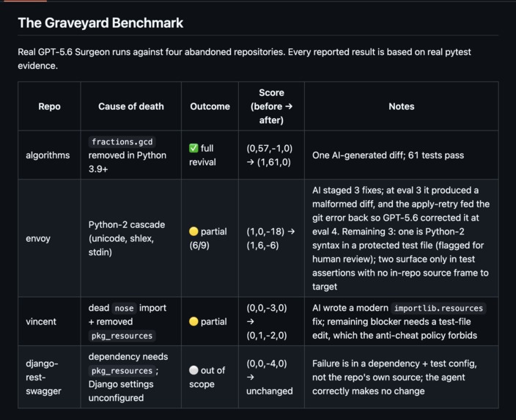Click the 'Repo' column header
Screen dimensions: 516x420
[49, 106]
